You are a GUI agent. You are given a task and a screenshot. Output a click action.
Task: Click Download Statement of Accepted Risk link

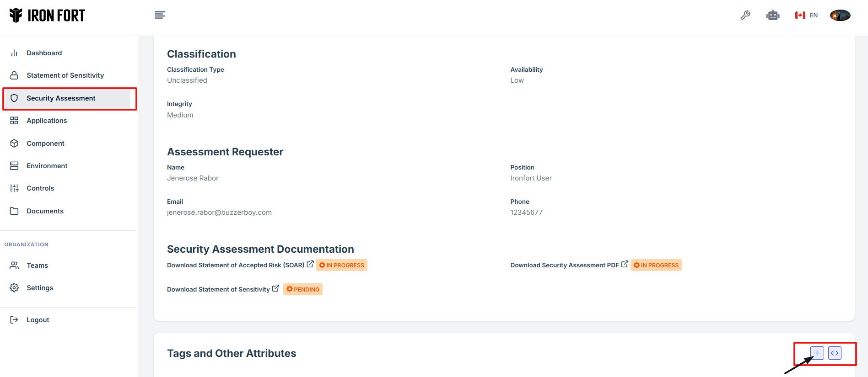235,265
